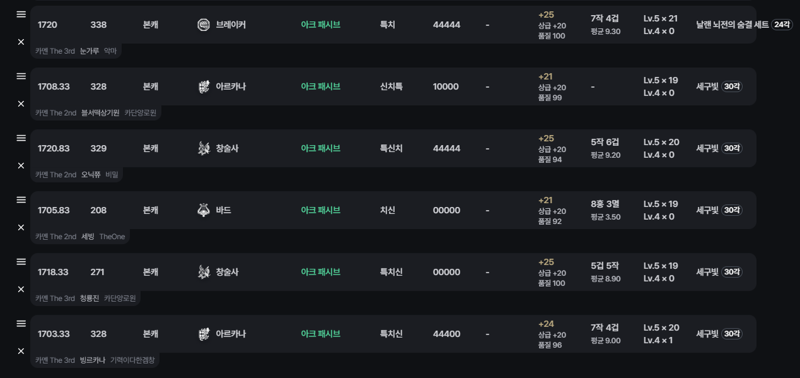
Task: Remove the 1720 브레이커 entry with X
Action: (21, 42)
